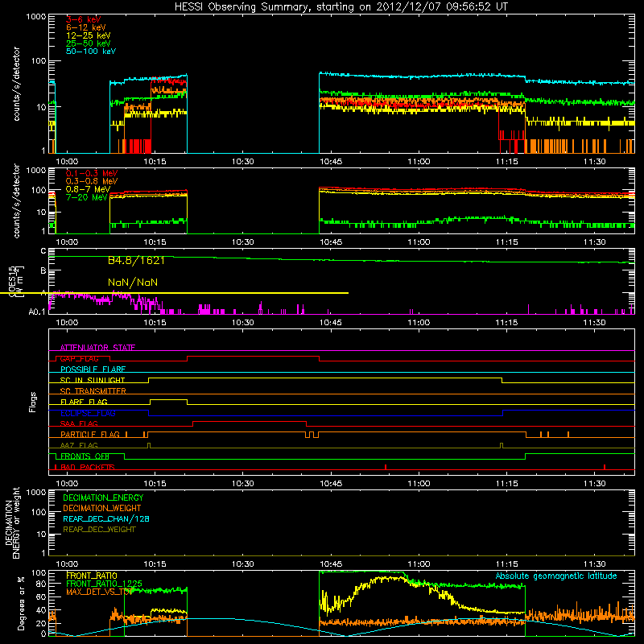Click the HESSI Observing Summary title
The width and height of the screenshot is (644, 644).
[341, 6]
